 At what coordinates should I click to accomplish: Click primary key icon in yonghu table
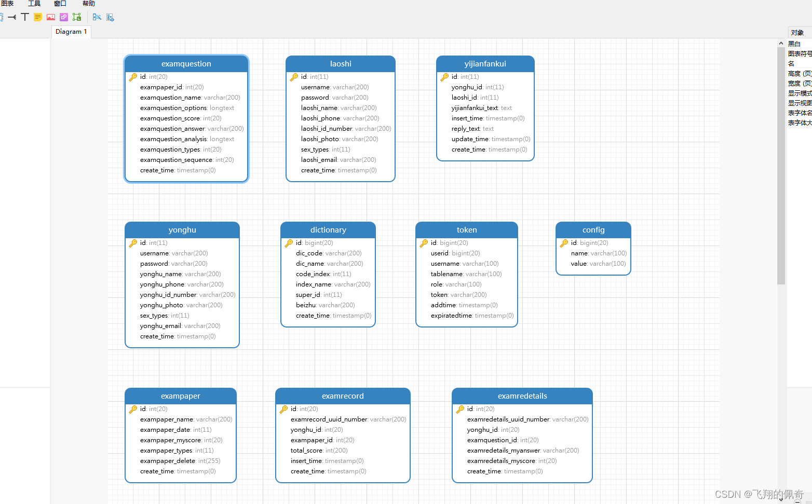coord(133,243)
